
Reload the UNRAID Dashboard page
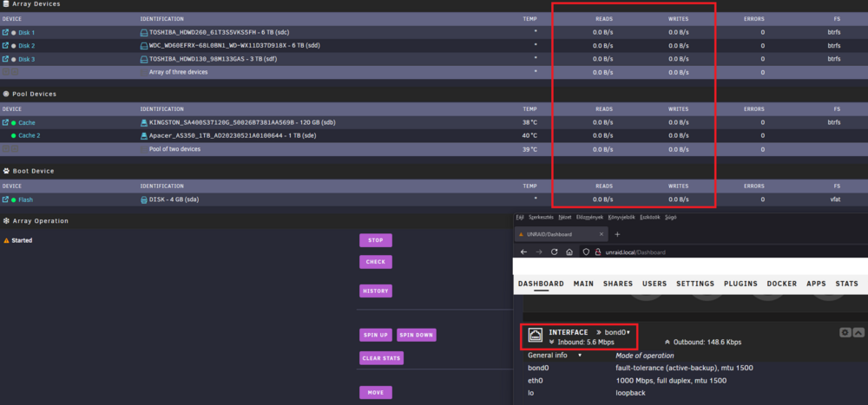(554, 251)
